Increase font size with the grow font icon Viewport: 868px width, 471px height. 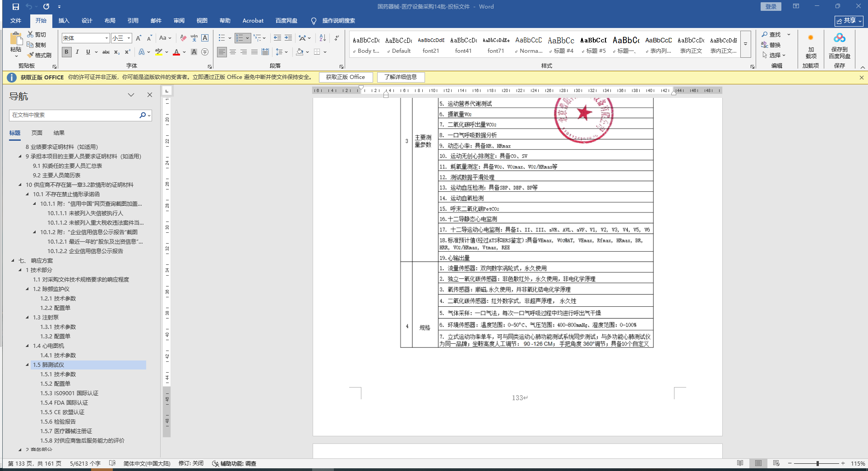139,38
